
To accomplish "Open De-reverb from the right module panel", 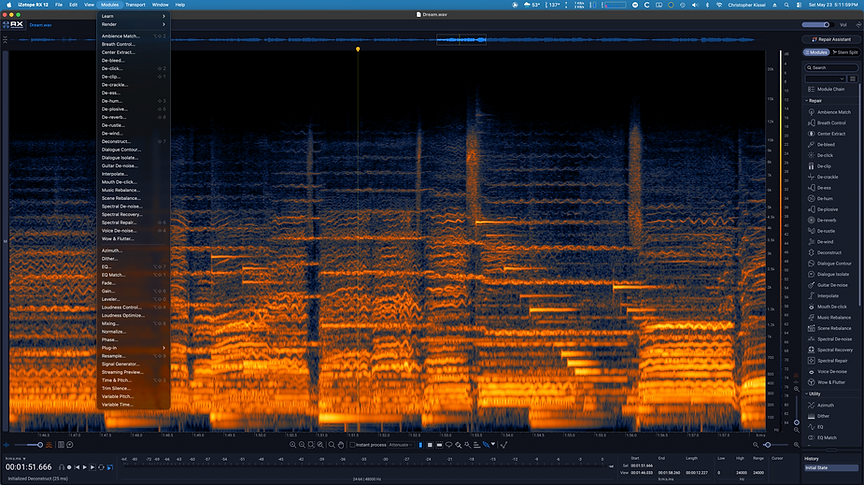I will tap(827, 220).
